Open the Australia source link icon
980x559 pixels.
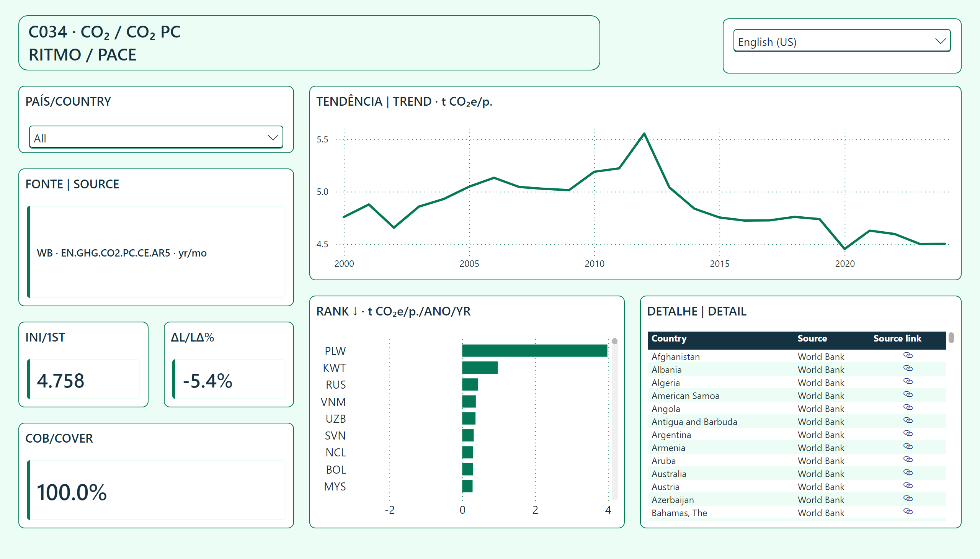(907, 473)
